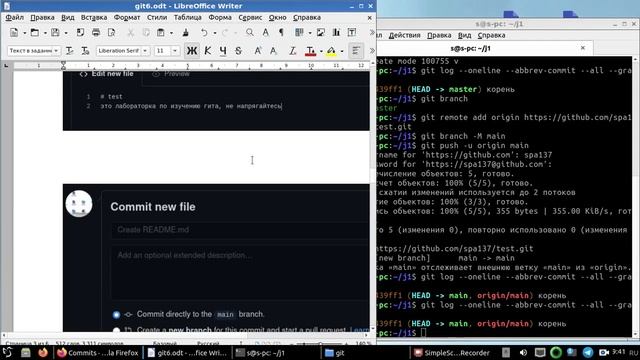640x360 pixels.
Task: Open the start menu in the panel
Action: pos(7,352)
